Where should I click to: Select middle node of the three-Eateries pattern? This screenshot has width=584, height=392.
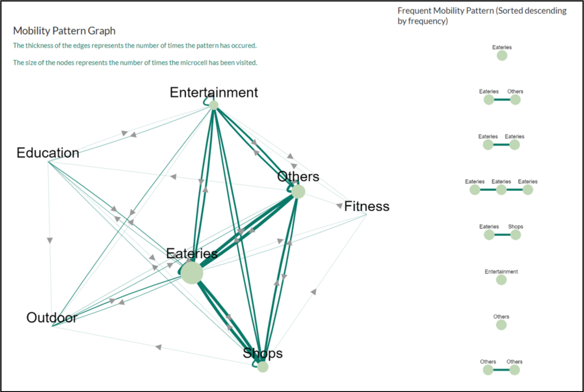(501, 190)
